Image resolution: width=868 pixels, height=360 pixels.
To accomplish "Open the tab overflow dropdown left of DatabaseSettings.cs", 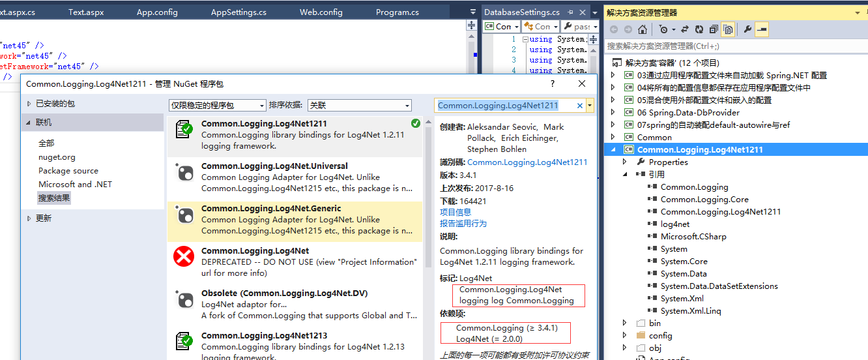I will [473, 12].
